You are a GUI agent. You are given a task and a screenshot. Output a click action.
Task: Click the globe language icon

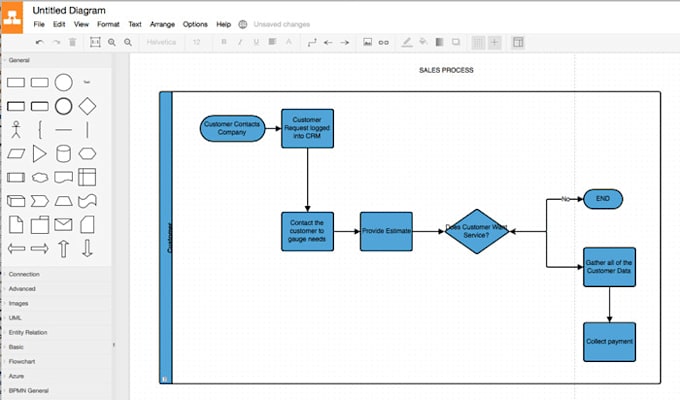(x=243, y=24)
